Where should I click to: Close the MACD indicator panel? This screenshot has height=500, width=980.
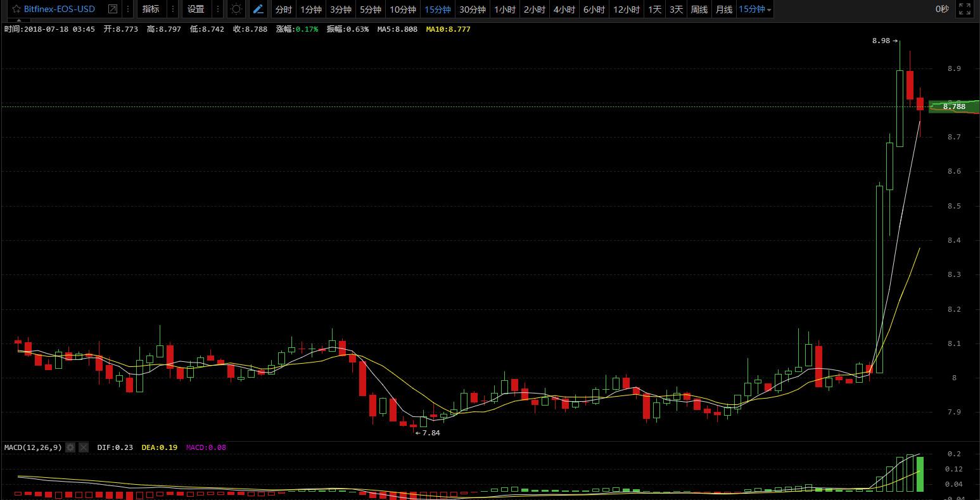[84, 447]
